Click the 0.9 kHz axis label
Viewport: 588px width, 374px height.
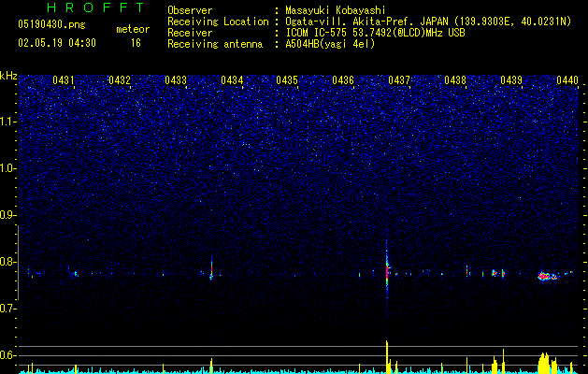point(8,215)
